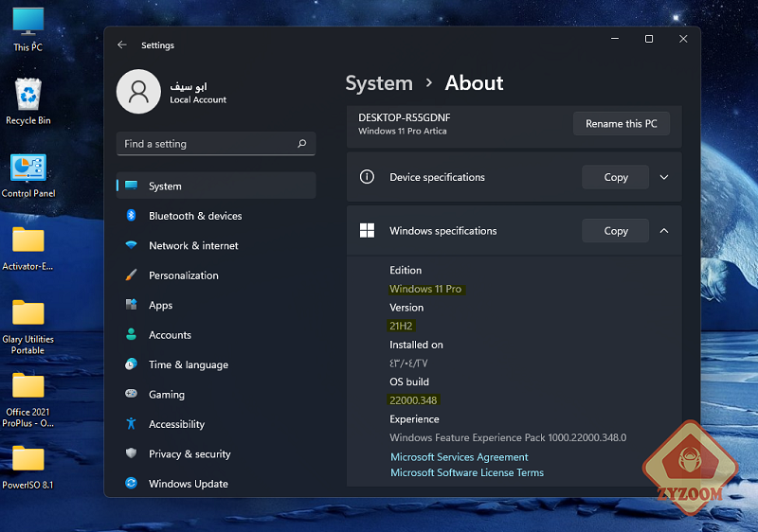Screen dimensions: 758x532
Task: Open Bluetooth & devices settings
Action: pyautogui.click(x=216, y=216)
